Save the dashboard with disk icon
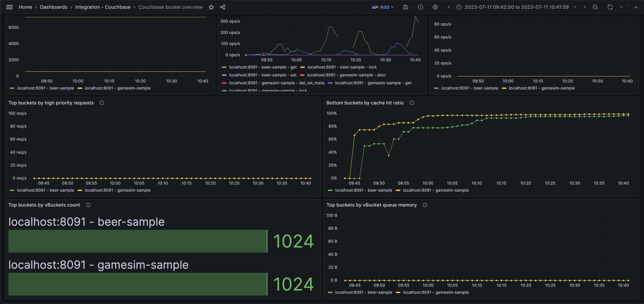The width and height of the screenshot is (644, 304). coord(406,7)
